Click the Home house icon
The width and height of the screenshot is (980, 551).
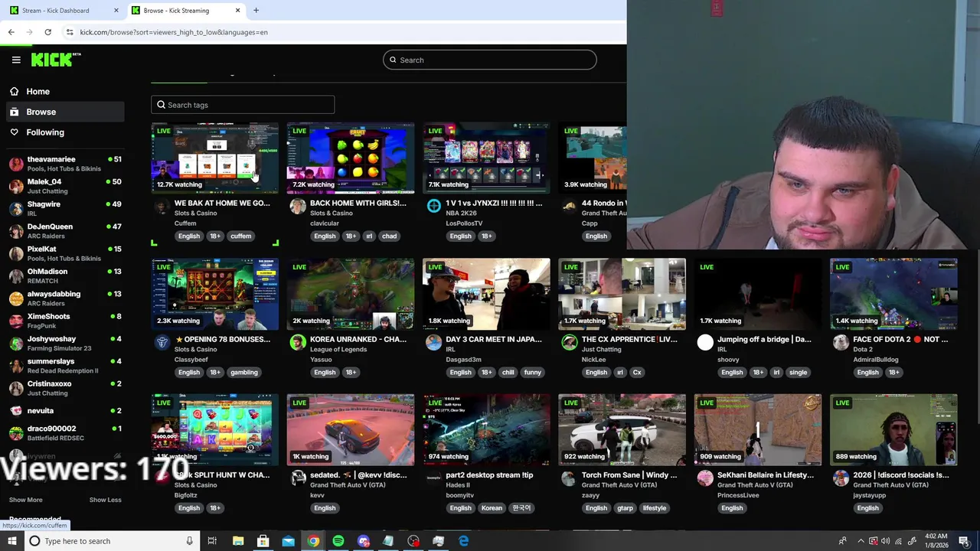(14, 91)
